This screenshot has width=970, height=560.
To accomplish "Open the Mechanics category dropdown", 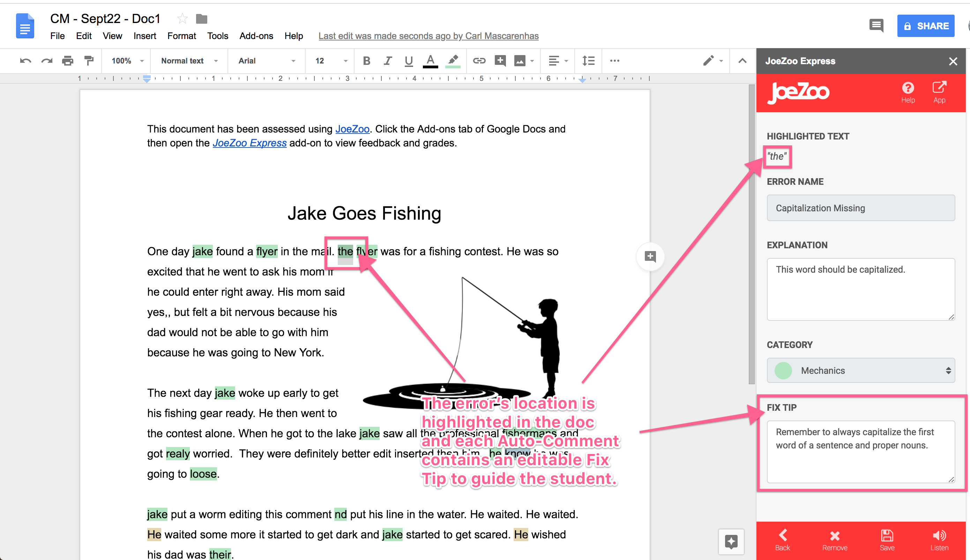I will coord(860,370).
